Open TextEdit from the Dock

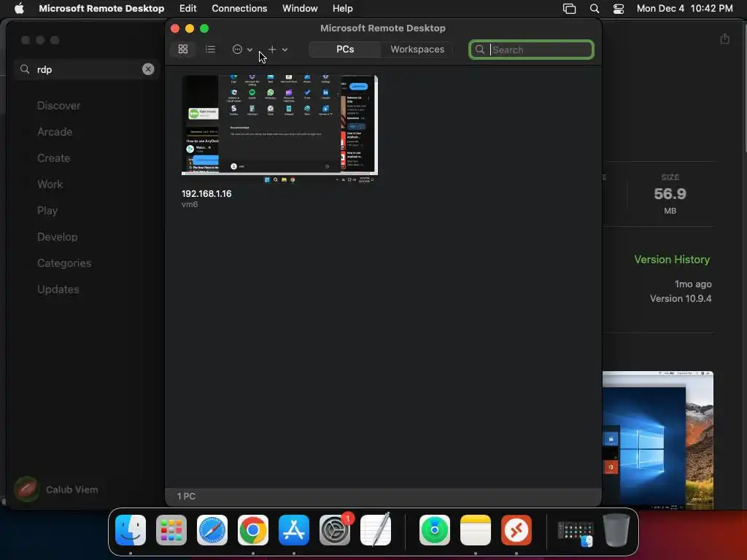click(376, 530)
